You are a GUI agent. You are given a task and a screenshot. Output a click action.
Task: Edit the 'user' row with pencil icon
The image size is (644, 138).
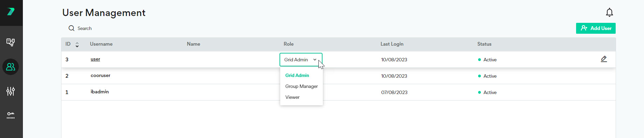pos(603,59)
